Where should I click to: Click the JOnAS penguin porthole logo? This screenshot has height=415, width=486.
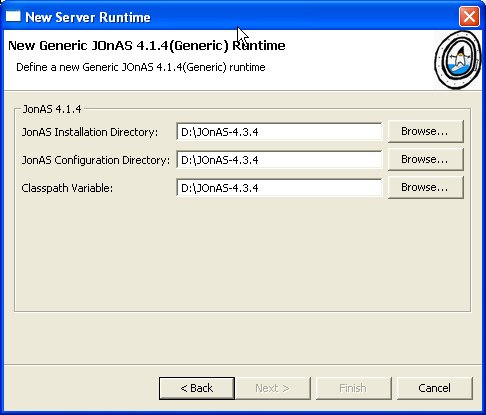[x=457, y=60]
